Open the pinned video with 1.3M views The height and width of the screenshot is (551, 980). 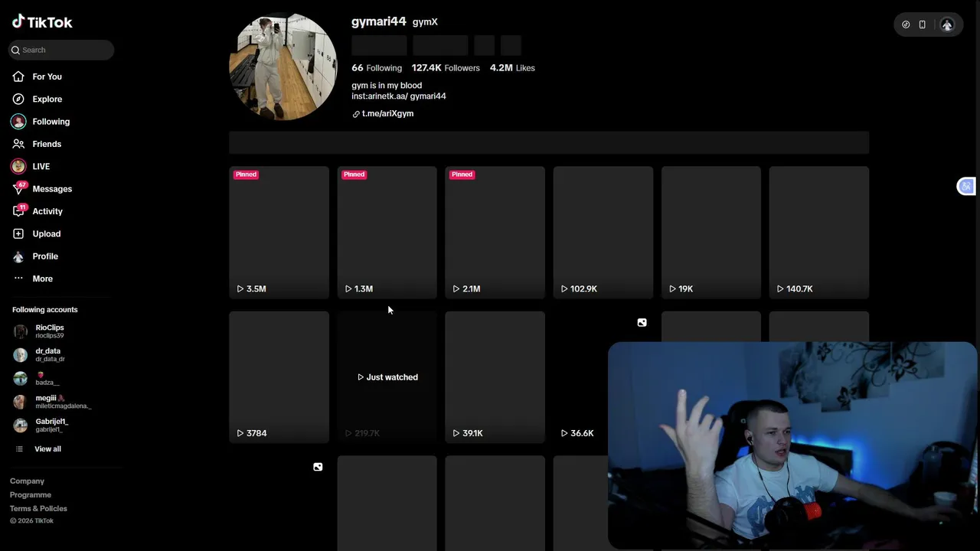tap(387, 232)
